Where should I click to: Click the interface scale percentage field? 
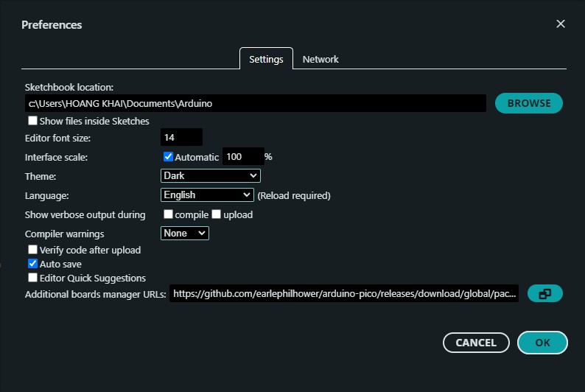pyautogui.click(x=243, y=157)
